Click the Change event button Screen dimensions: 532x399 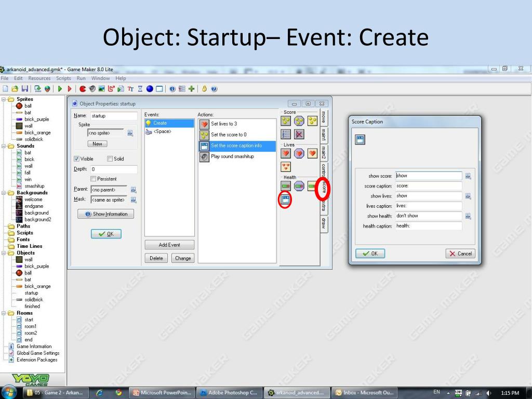point(183,258)
